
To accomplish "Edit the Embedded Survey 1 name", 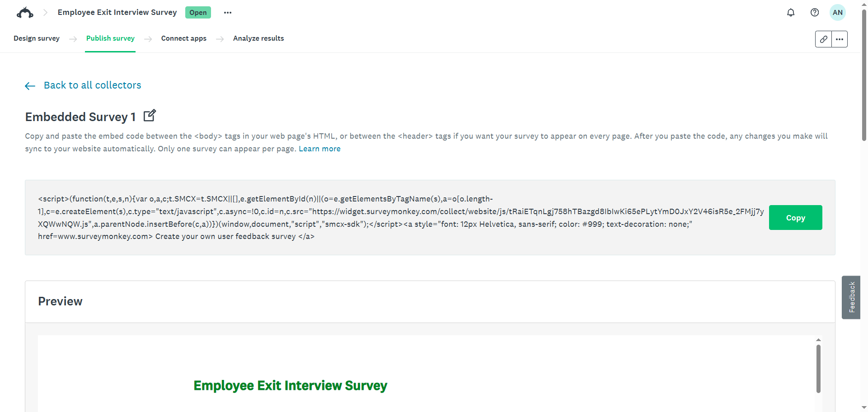I will coord(150,116).
